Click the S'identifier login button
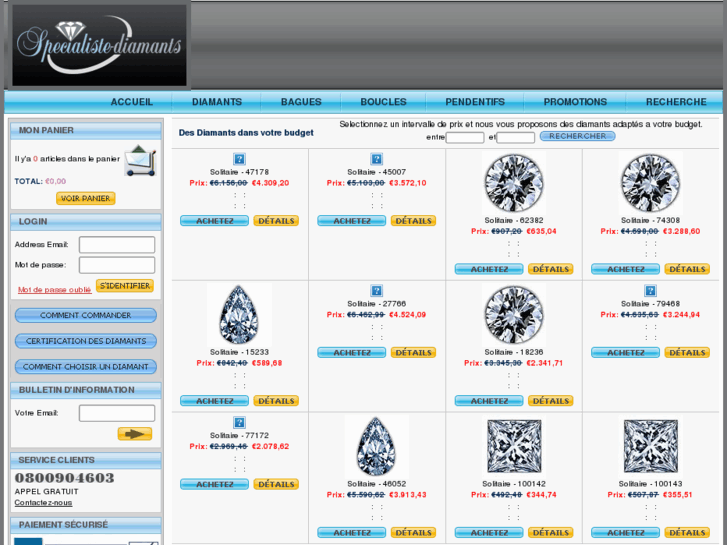 125,286
